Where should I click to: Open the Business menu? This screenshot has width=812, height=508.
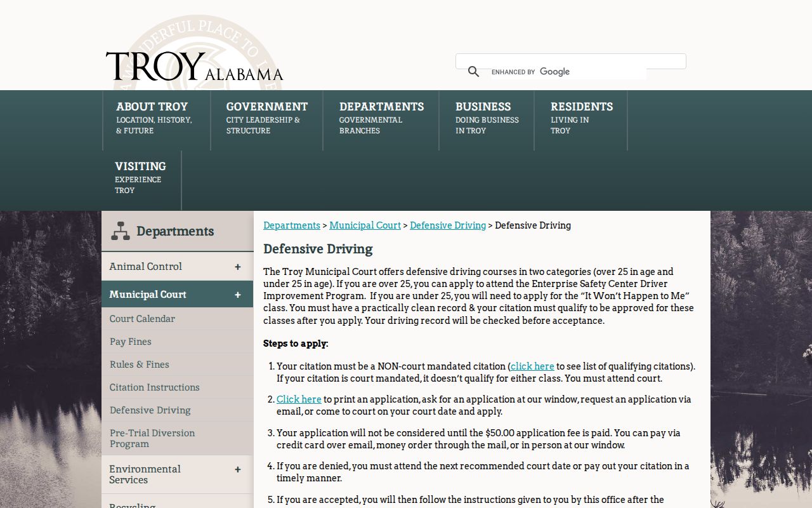coord(487,120)
